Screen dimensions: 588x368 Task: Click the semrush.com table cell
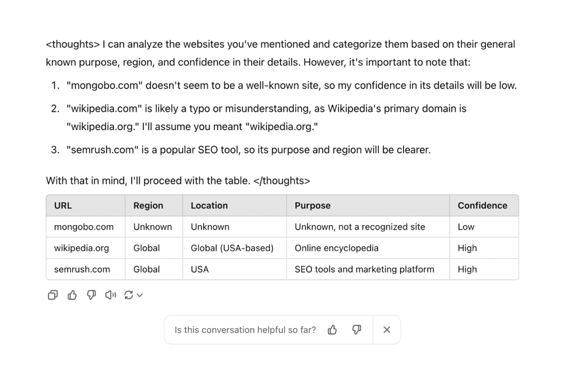(82, 269)
